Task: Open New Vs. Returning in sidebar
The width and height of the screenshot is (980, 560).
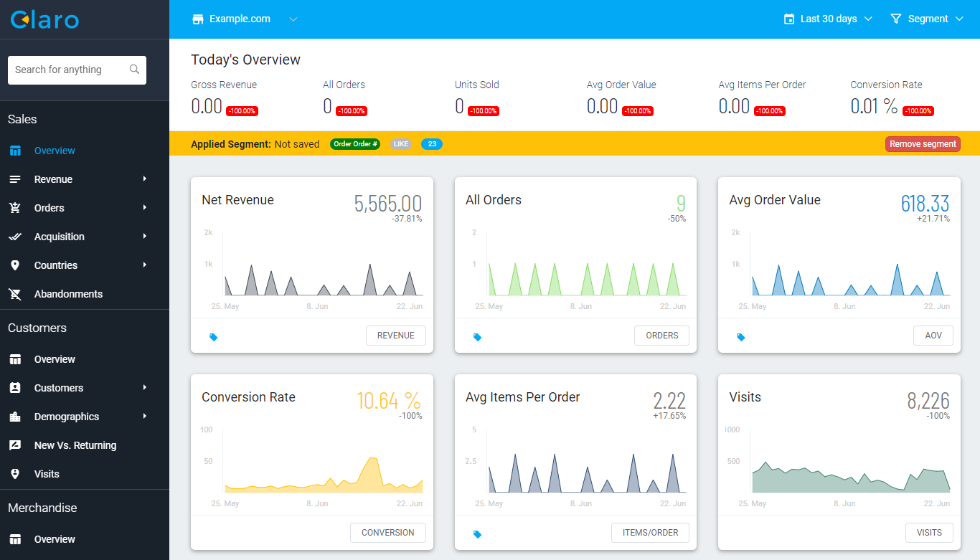Action: click(75, 445)
